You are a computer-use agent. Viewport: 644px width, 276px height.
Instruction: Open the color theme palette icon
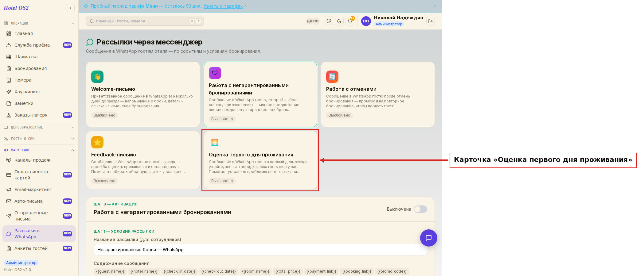coord(329,21)
